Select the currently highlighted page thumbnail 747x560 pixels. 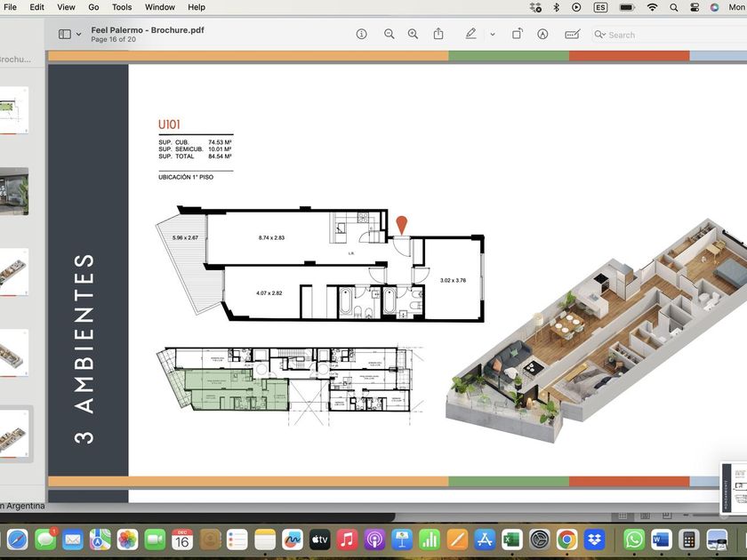pyautogui.click(x=15, y=434)
